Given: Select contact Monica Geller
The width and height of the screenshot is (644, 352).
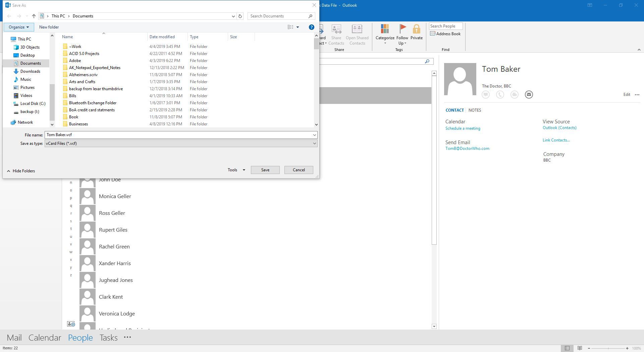Looking at the screenshot, I should [115, 196].
